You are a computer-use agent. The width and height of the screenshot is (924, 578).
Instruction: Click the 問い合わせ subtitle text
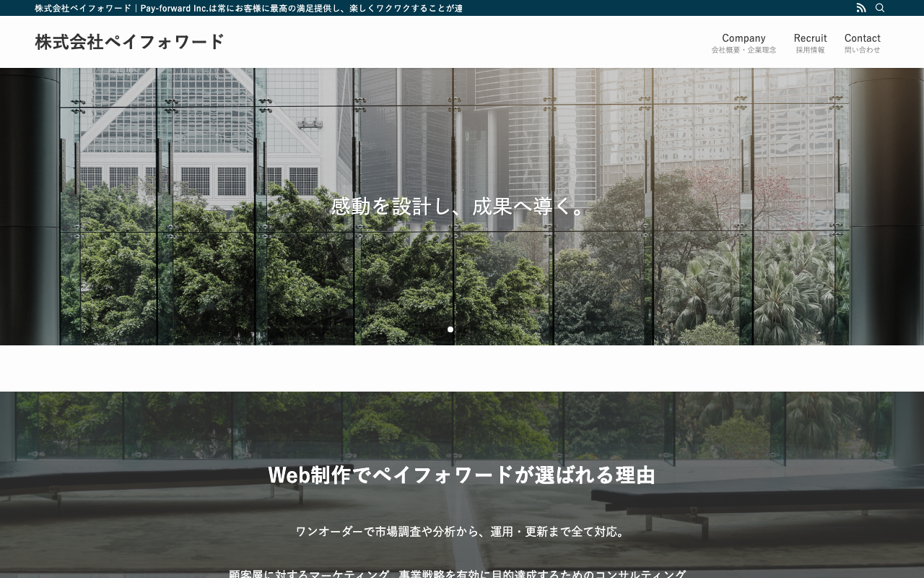click(x=863, y=50)
